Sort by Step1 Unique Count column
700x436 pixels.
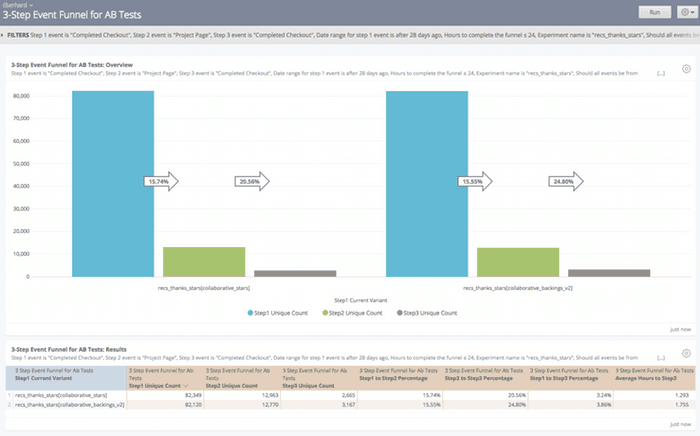(x=153, y=385)
